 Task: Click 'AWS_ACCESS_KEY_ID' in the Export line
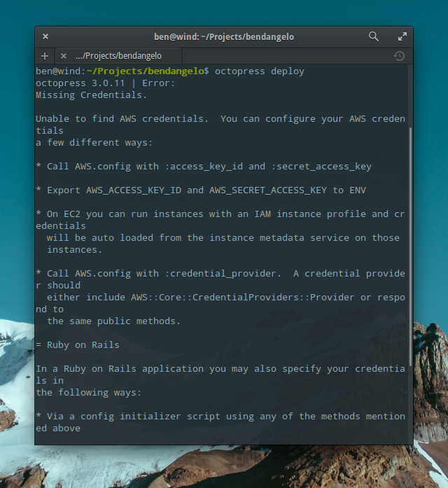click(x=134, y=190)
